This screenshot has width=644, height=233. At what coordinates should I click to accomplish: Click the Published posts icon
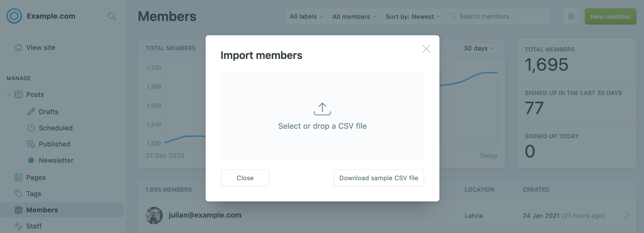coord(31,144)
